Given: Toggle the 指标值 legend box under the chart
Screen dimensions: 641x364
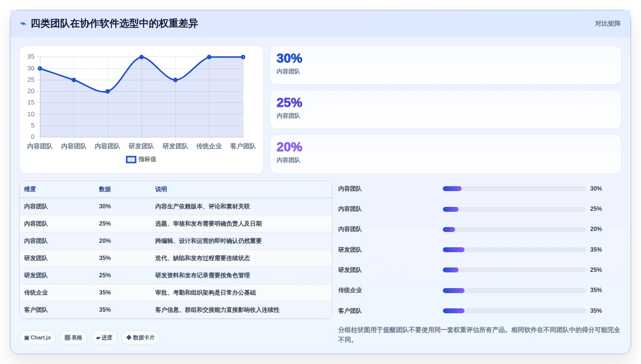Looking at the screenshot, I should click(x=131, y=160).
